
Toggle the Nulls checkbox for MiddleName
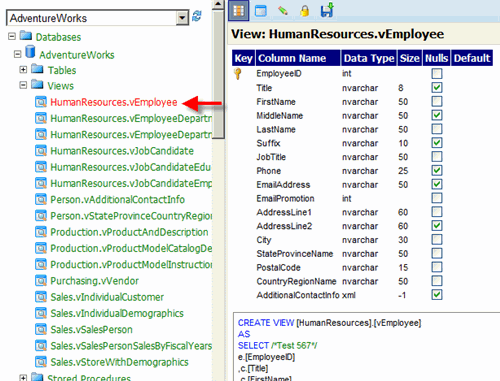pos(437,115)
